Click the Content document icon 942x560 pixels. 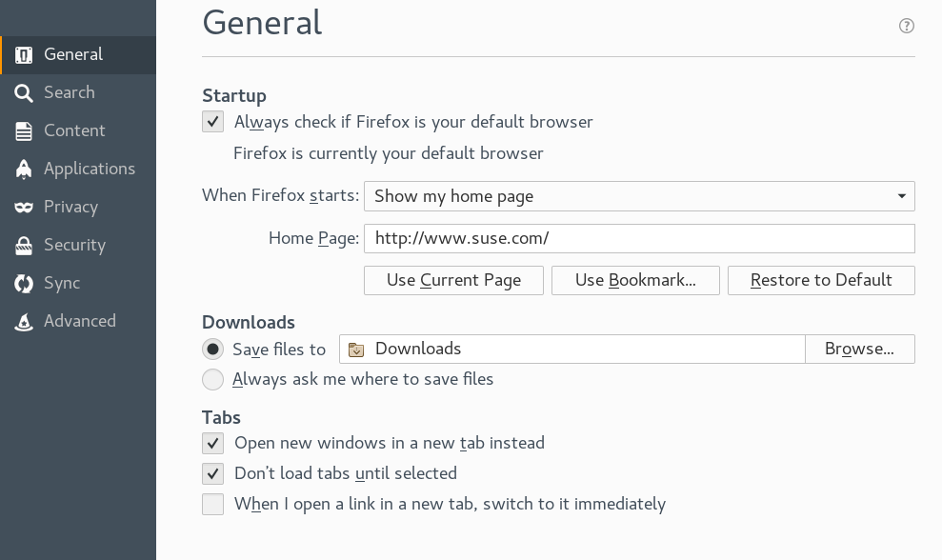(24, 130)
